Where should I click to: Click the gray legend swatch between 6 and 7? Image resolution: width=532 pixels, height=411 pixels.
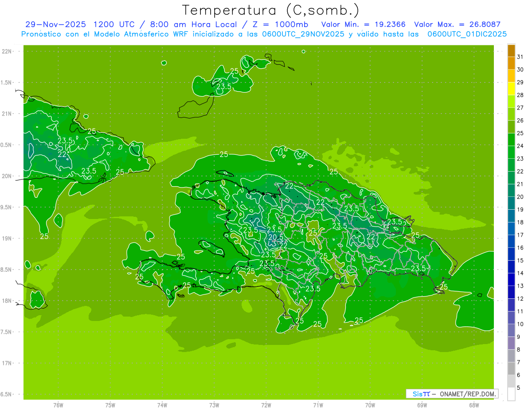pyautogui.click(x=511, y=369)
